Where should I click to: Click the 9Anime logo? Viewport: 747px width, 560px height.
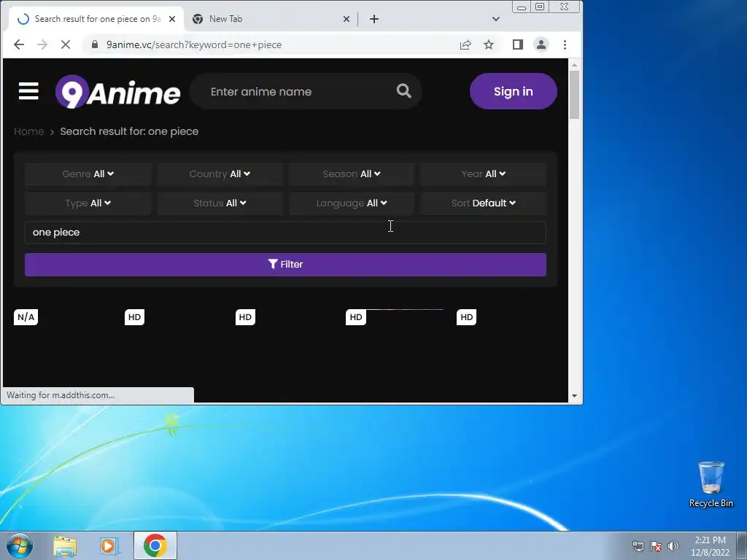(117, 91)
